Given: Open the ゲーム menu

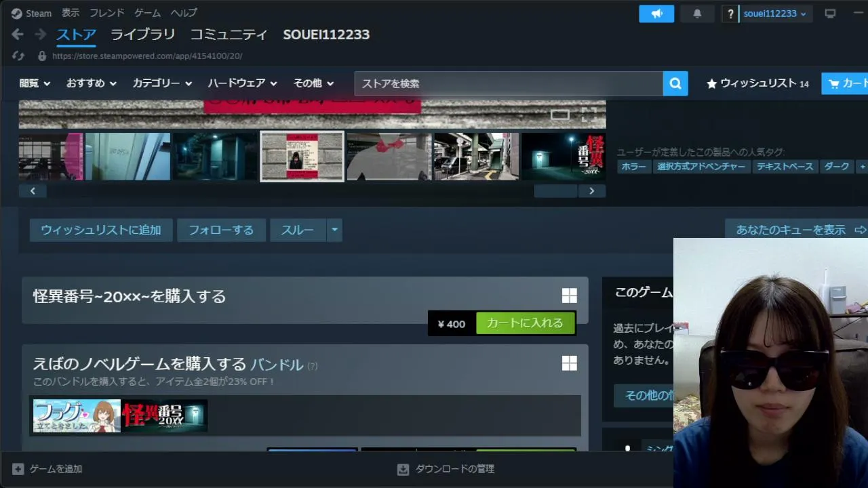Looking at the screenshot, I should click(x=148, y=13).
